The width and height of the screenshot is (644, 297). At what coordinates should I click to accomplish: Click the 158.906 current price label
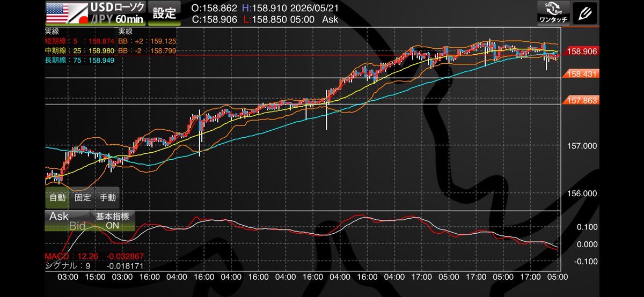pyautogui.click(x=580, y=51)
